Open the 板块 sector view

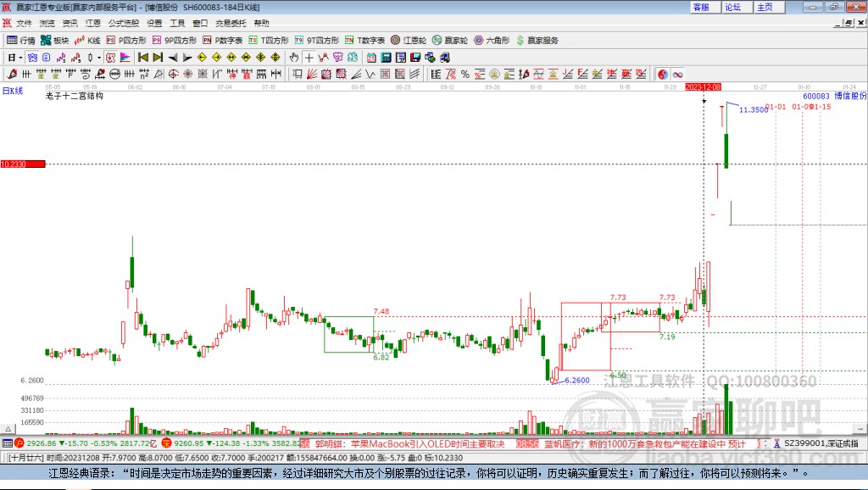point(54,41)
